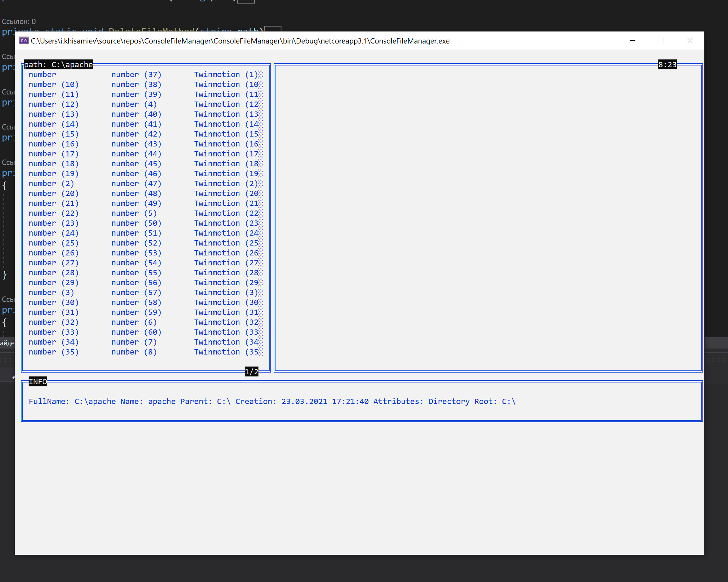Select the "number (60)" folder entry
Screen dimensions: 728x582
click(x=137, y=332)
